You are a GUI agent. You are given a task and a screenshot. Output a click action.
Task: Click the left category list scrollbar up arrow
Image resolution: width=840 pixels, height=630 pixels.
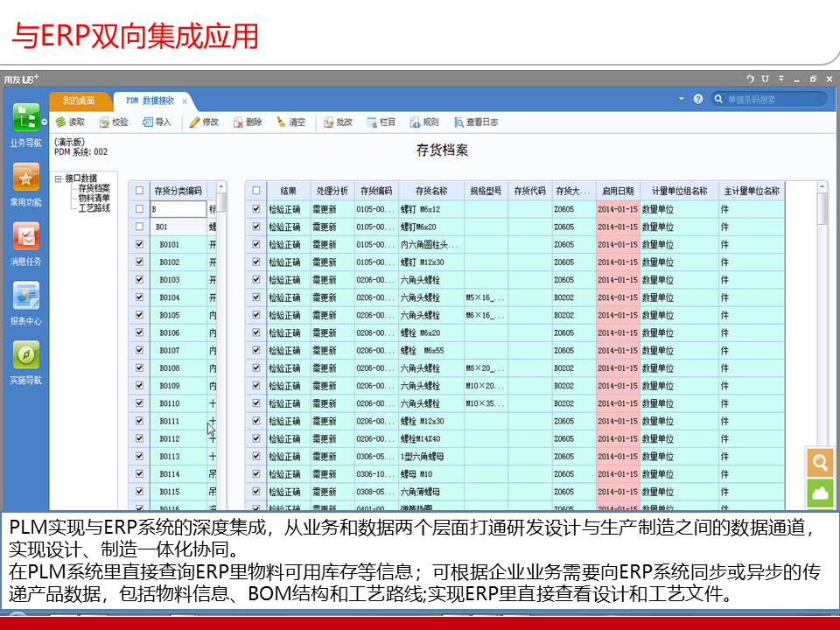coord(220,186)
